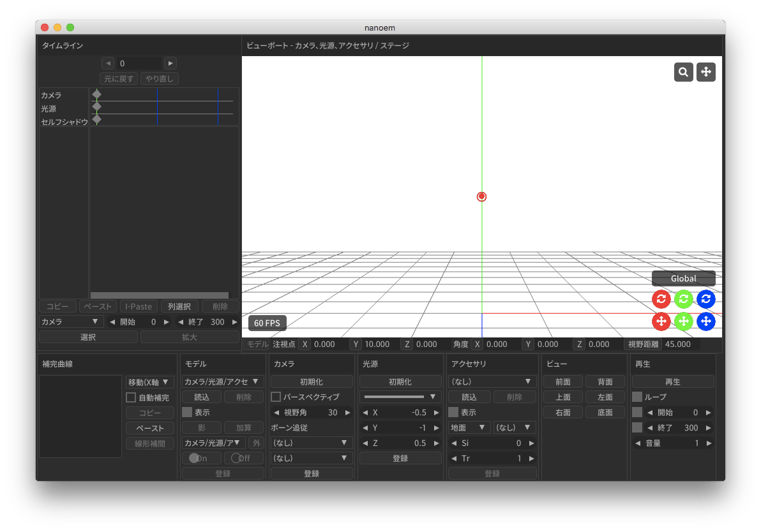761x532 pixels.
Task: Click the blue rotate Z-axis icon
Action: (705, 299)
